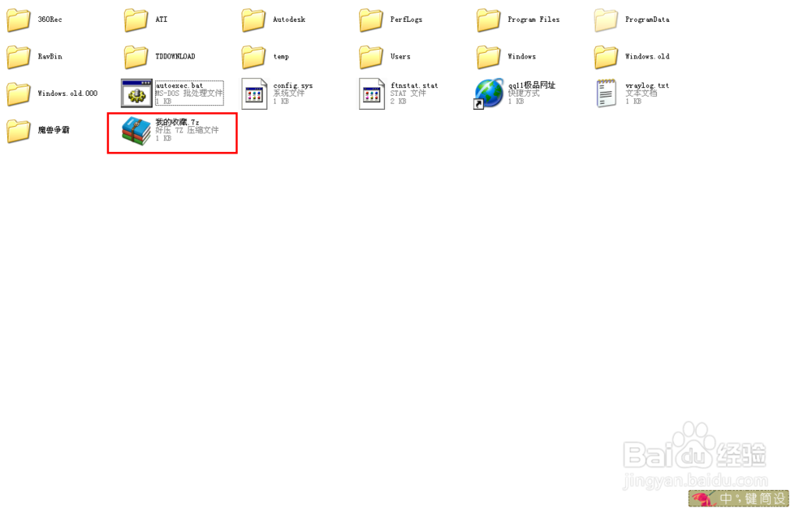Select the 360Rec folder icon

(19, 20)
